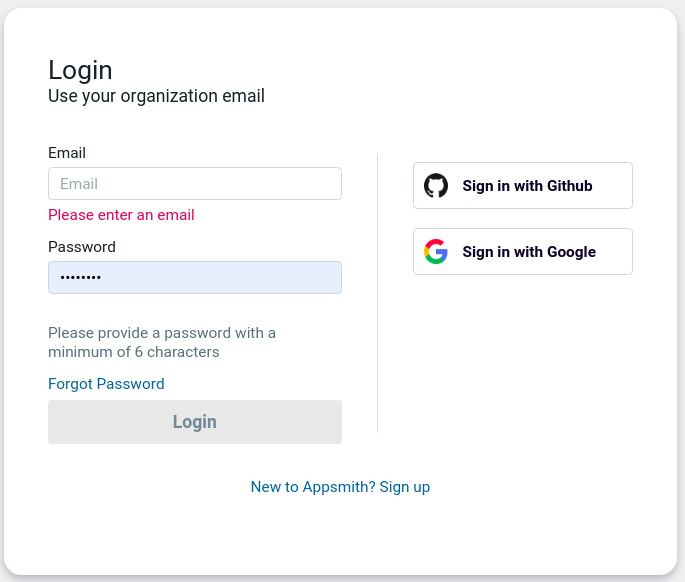
Task: Open the Forgot Password link
Action: tap(106, 384)
